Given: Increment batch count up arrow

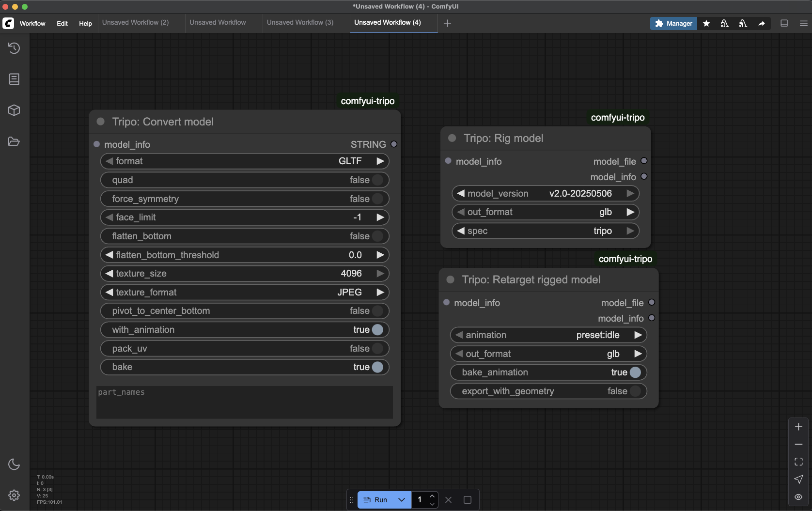Looking at the screenshot, I should coord(432,496).
